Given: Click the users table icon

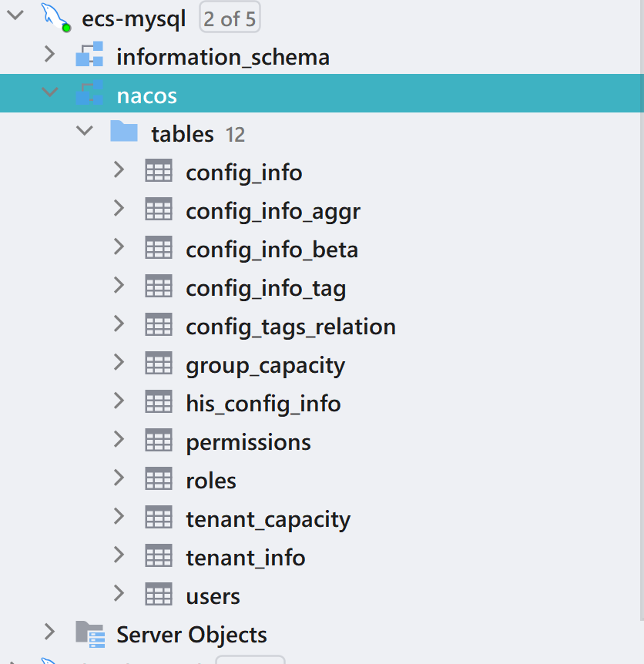Looking at the screenshot, I should coord(159,595).
